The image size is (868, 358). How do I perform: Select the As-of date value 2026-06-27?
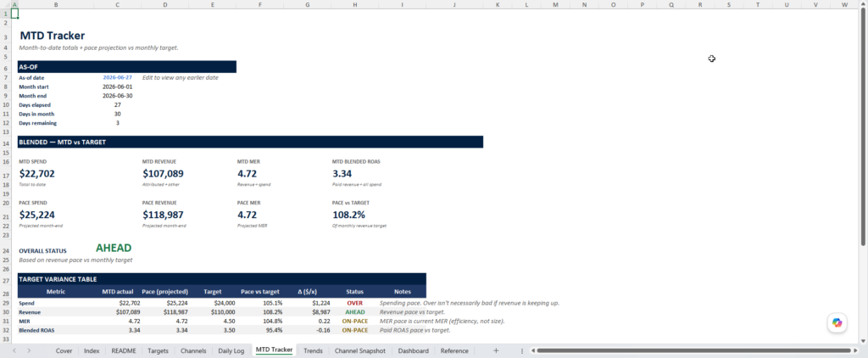[x=117, y=77]
